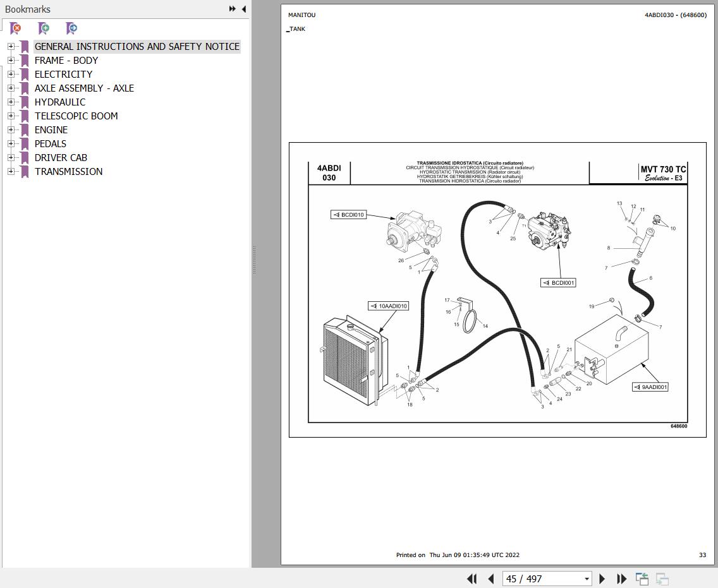Click the MVT 730 TC model label
718x588 pixels.
coord(663,169)
